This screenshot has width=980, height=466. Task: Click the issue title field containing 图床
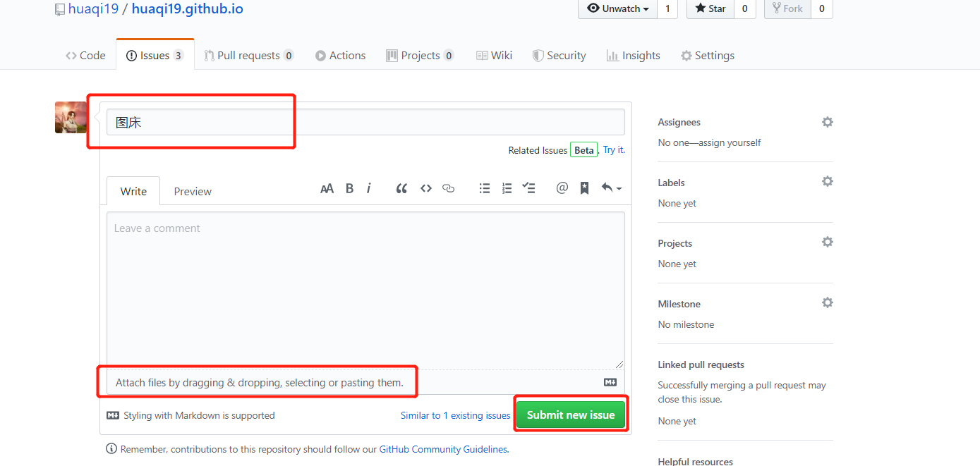pos(365,122)
